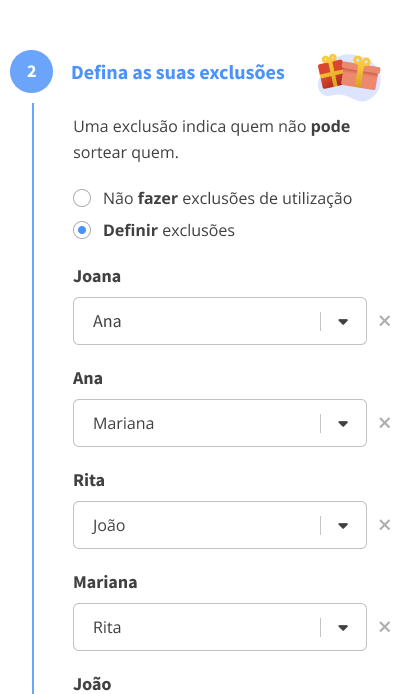Screen dimensions: 412x694
Task: Open Joana's dropdown arrow showing Ana
Action: pos(343,322)
